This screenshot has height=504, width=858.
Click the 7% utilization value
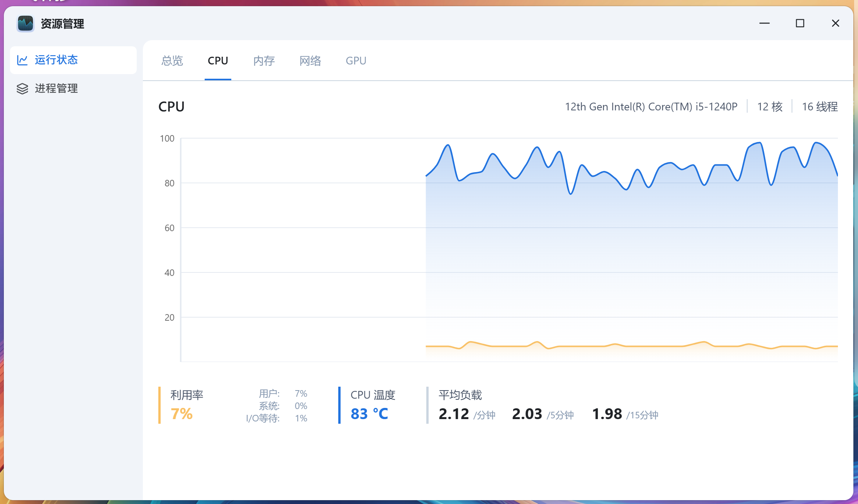(x=181, y=414)
